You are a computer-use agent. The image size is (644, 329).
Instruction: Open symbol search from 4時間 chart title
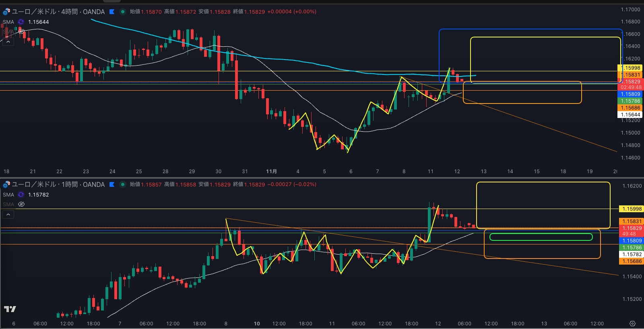coord(58,12)
